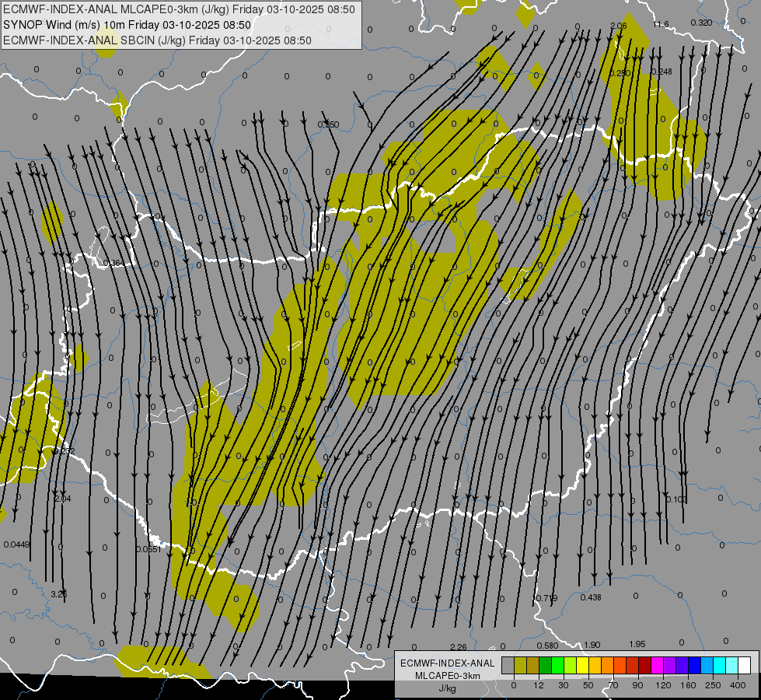The width and height of the screenshot is (761, 700).
Task: Click map value 3.25
Action: point(59,594)
